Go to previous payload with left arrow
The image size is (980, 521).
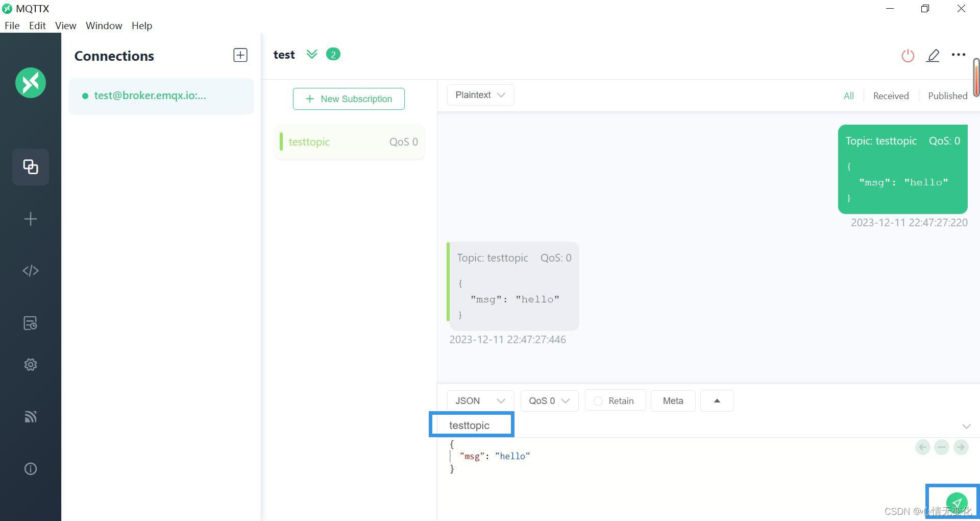point(923,447)
